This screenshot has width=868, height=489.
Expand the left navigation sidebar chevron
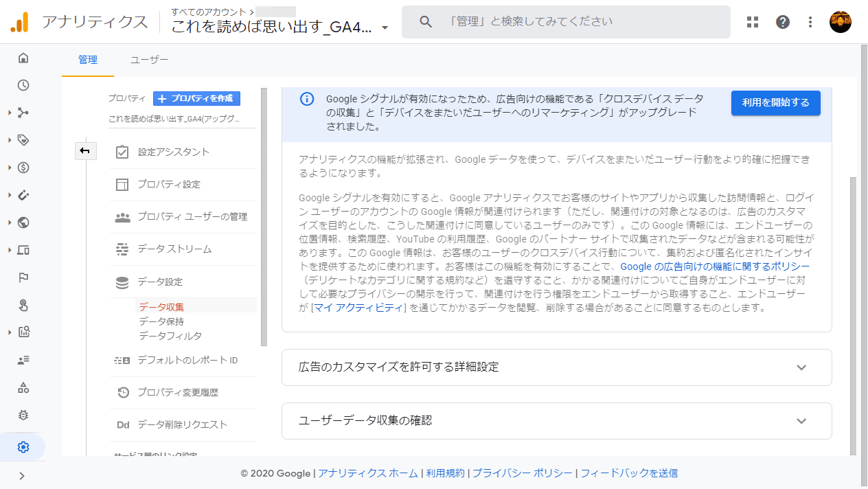pos(22,475)
